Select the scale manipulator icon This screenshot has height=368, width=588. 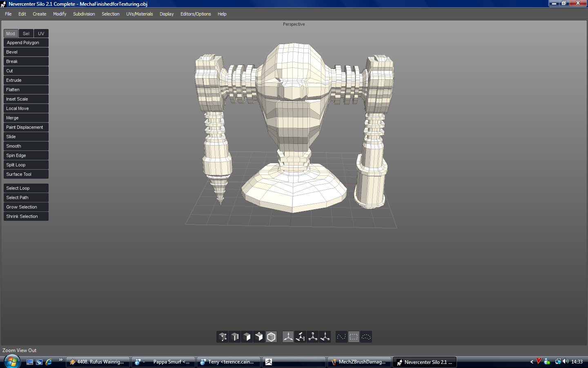(313, 337)
